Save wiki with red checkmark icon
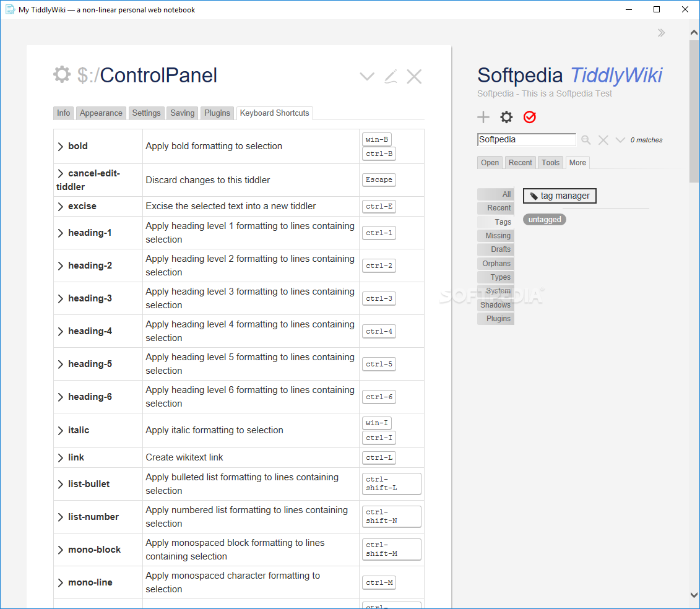The image size is (700, 609). coord(529,117)
